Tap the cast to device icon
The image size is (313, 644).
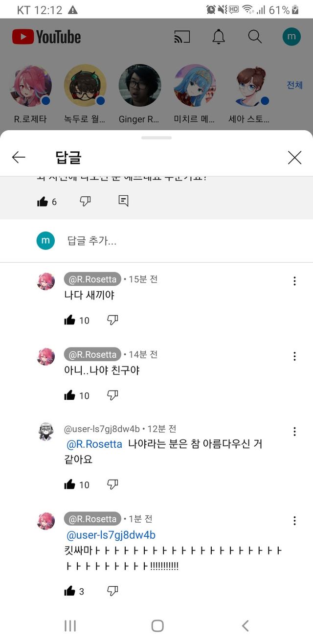182,37
